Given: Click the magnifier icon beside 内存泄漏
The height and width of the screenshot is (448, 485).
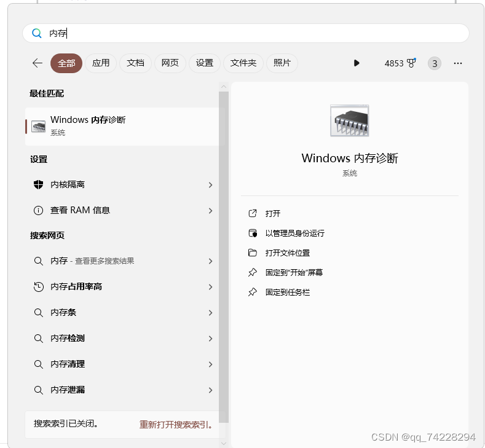Looking at the screenshot, I should coord(38,390).
